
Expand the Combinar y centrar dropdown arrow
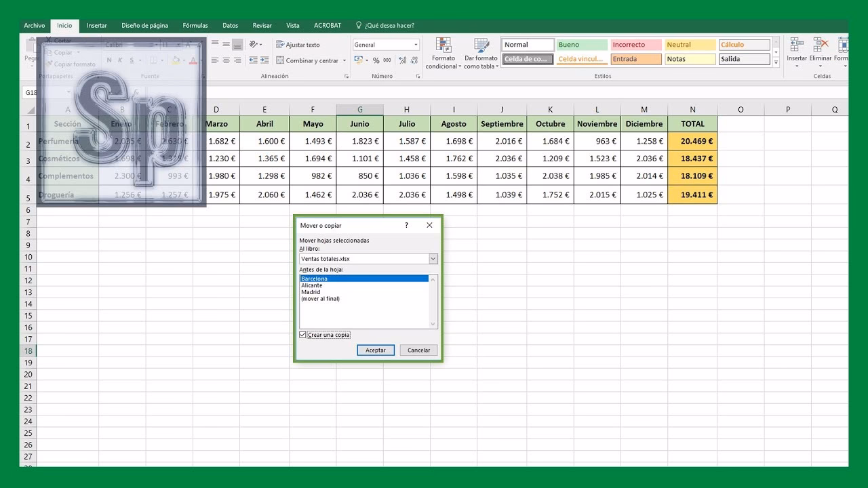(344, 60)
